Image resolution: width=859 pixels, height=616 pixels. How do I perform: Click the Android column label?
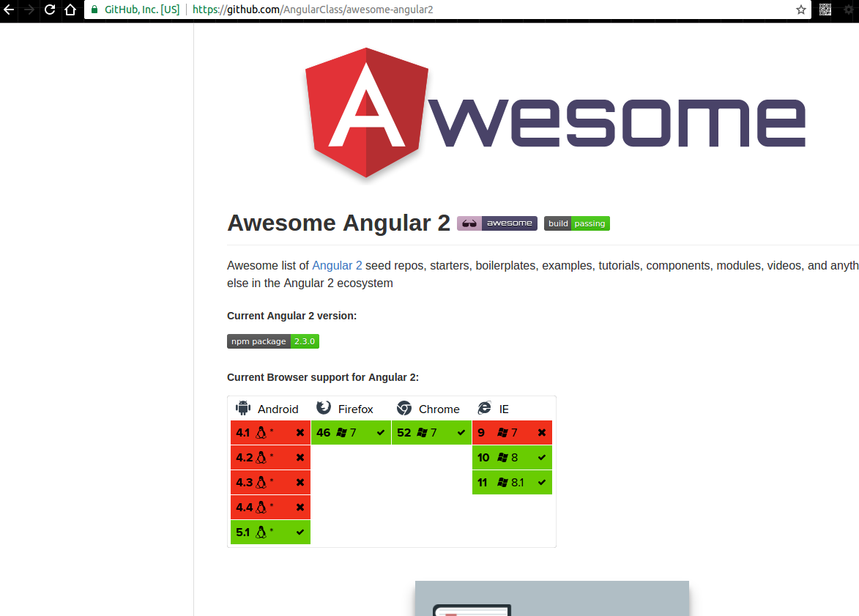pos(278,409)
